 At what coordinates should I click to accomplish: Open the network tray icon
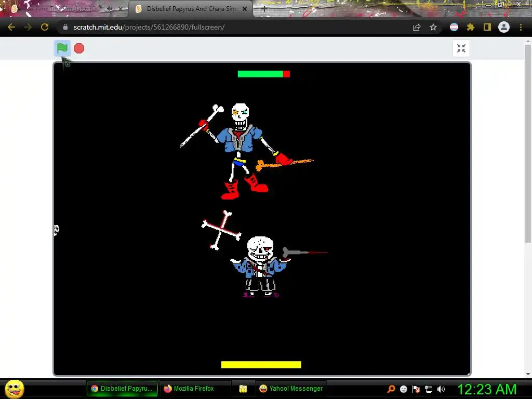coord(429,389)
